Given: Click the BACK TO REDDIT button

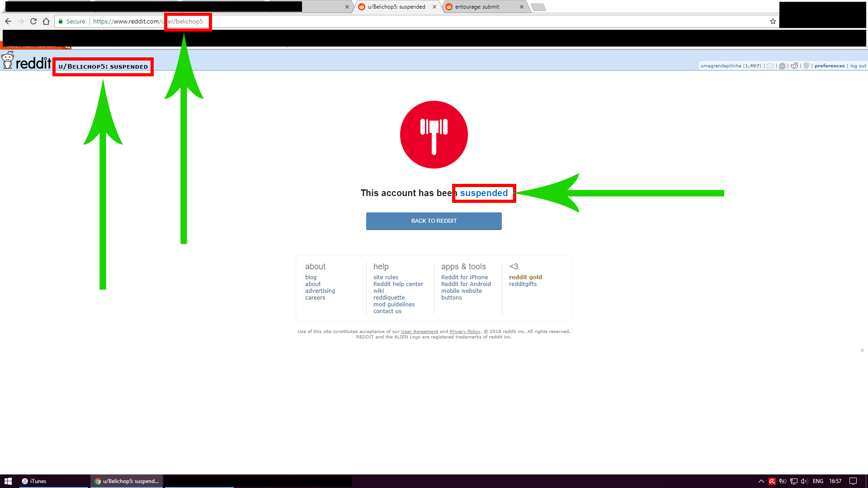Looking at the screenshot, I should (x=434, y=221).
